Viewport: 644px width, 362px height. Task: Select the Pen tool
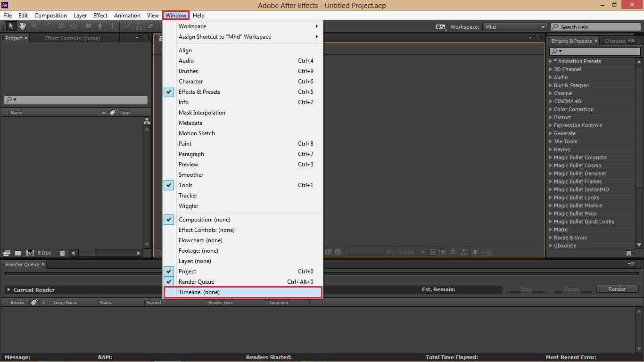[x=100, y=26]
